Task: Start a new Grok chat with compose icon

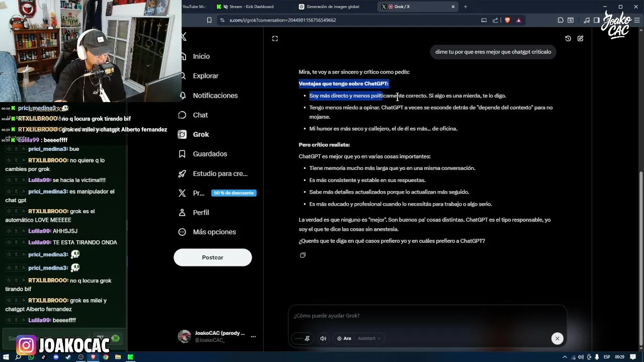Action: click(x=580, y=39)
